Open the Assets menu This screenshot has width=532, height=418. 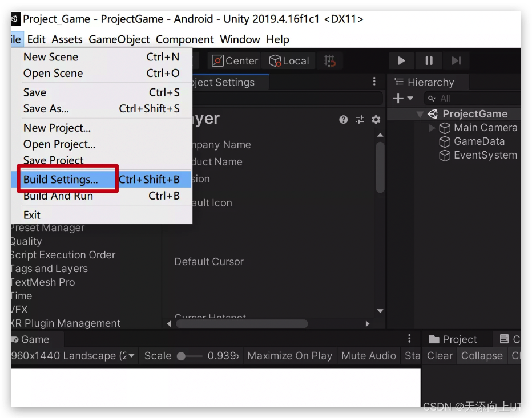click(67, 39)
